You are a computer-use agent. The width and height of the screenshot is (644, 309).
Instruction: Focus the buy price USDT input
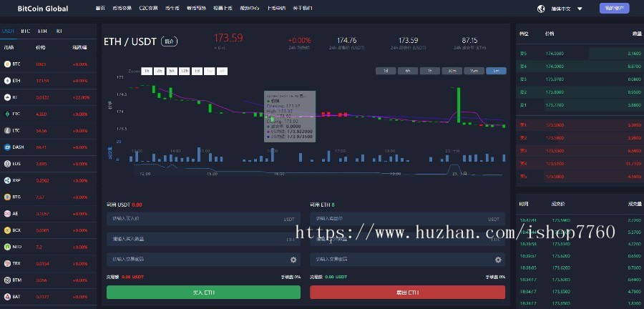point(203,219)
